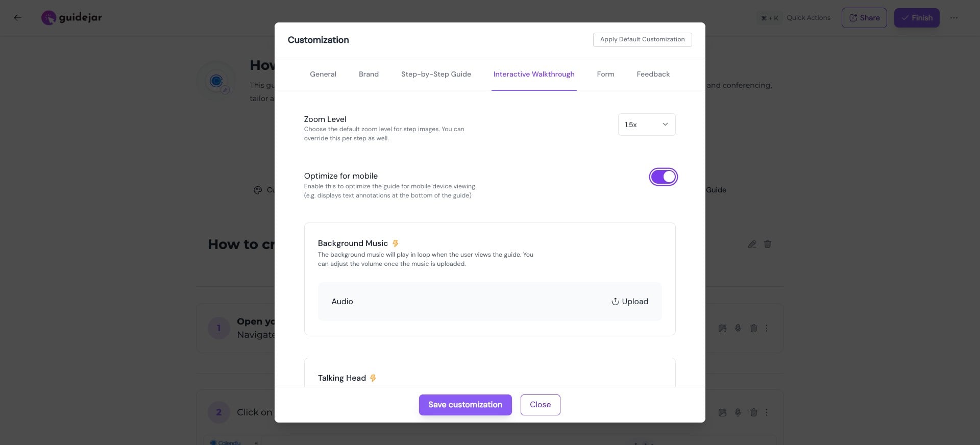
Task: Go to the Brand tab
Action: point(369,75)
